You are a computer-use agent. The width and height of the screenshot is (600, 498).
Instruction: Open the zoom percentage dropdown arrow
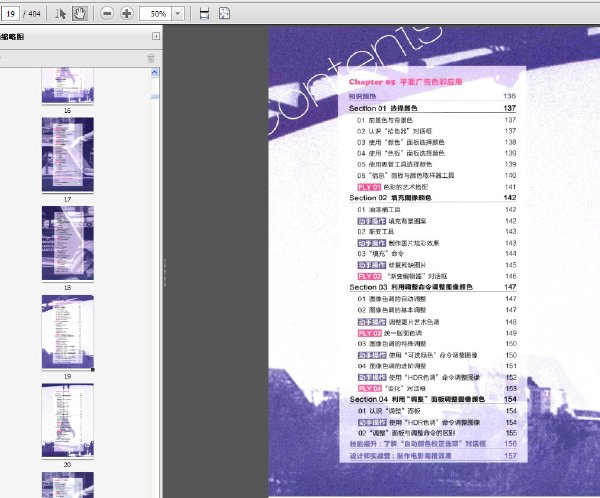pyautogui.click(x=178, y=14)
